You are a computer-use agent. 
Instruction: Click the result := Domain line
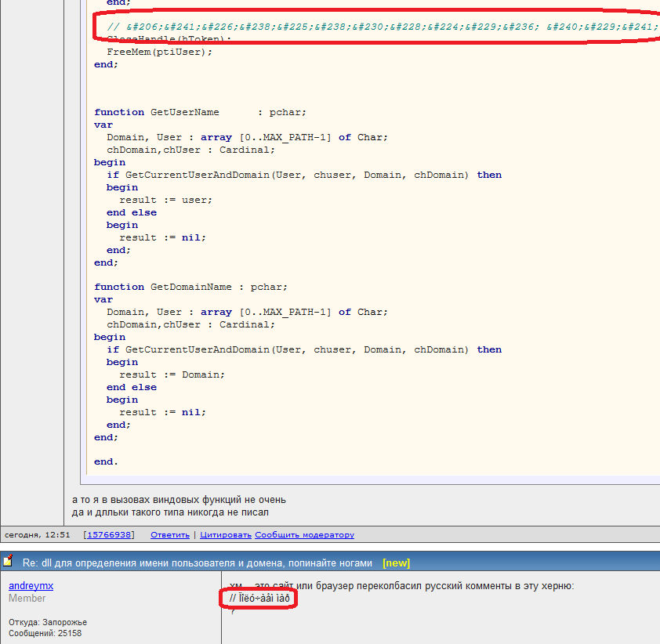172,374
